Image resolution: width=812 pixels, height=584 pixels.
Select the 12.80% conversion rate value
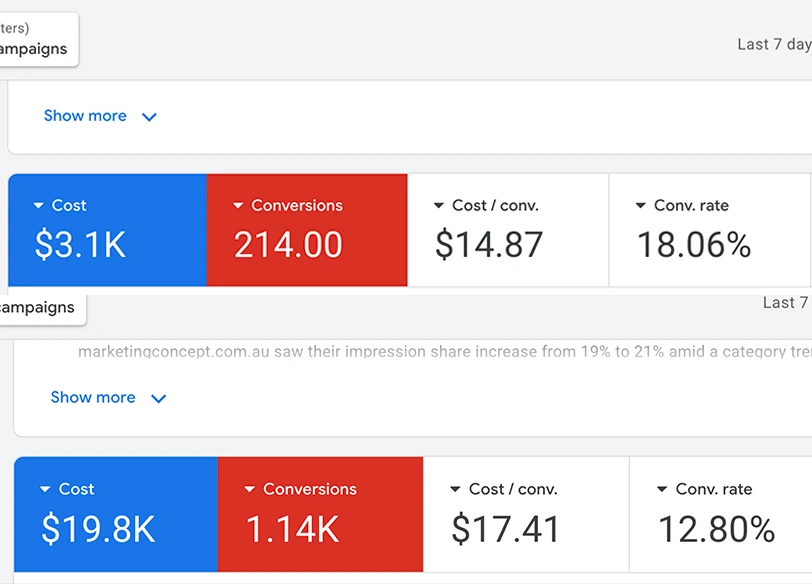coord(717,529)
